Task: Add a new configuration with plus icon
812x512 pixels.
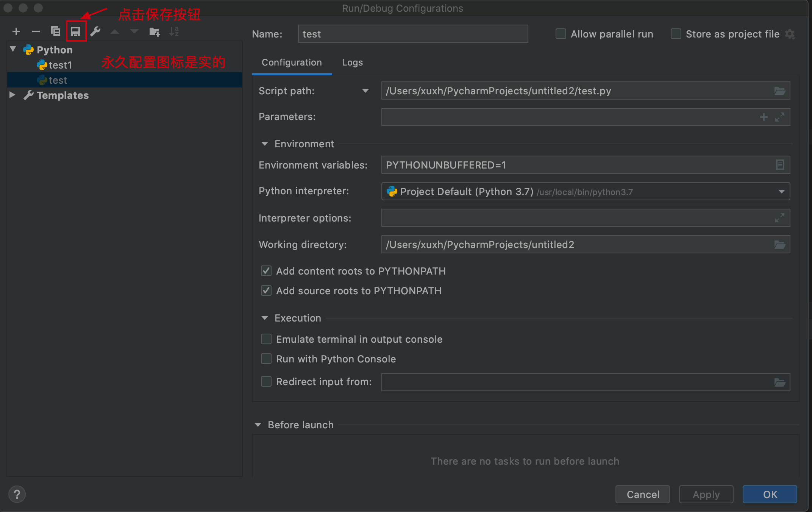Action: point(16,32)
